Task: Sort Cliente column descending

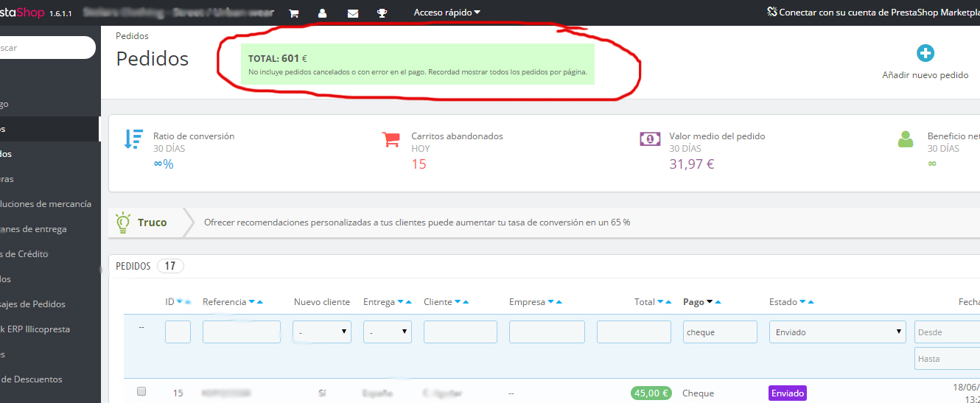Action: click(x=458, y=302)
